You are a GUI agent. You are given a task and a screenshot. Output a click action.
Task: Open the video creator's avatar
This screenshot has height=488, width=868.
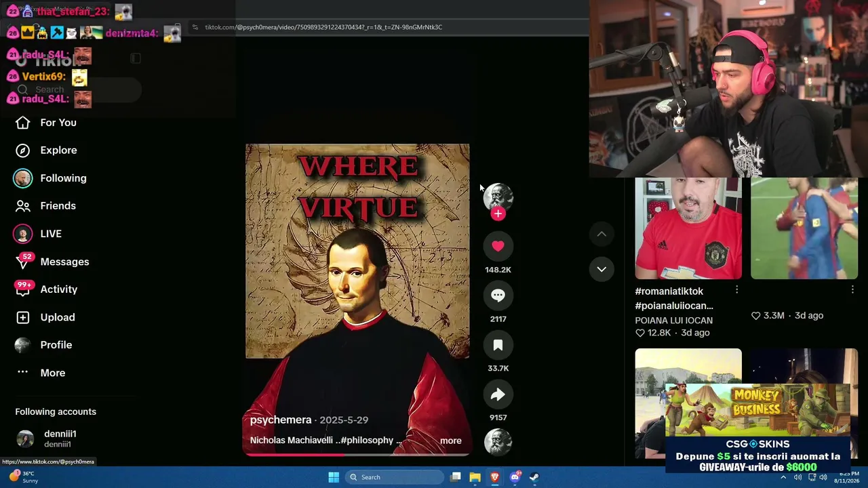(x=498, y=197)
